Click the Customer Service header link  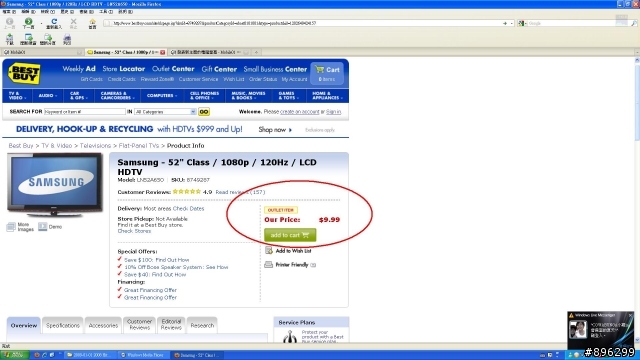pos(198,79)
